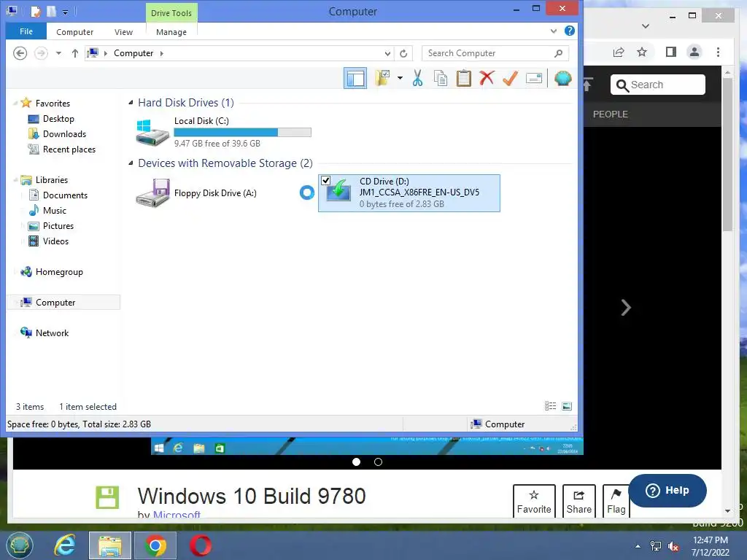Image resolution: width=747 pixels, height=560 pixels.
Task: Go up one folder level
Action: [75, 53]
